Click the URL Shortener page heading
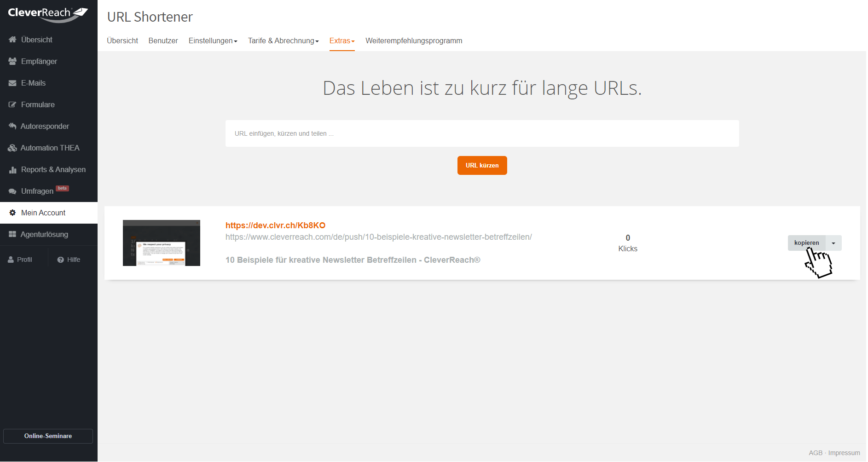The height and width of the screenshot is (462, 868). pos(150,17)
